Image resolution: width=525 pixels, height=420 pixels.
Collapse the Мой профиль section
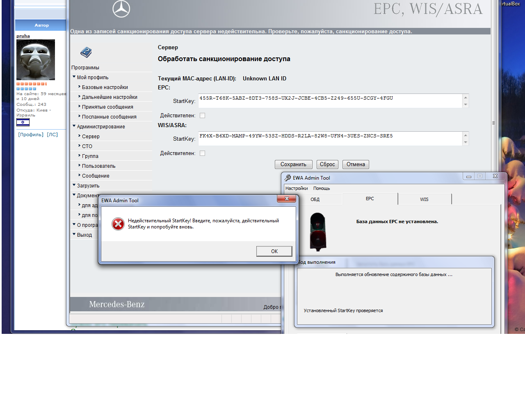(74, 77)
